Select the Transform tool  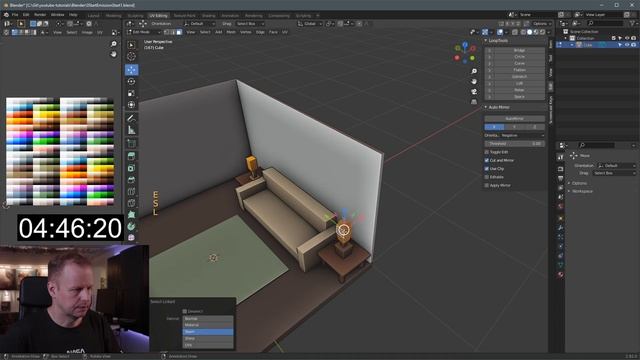(131, 105)
